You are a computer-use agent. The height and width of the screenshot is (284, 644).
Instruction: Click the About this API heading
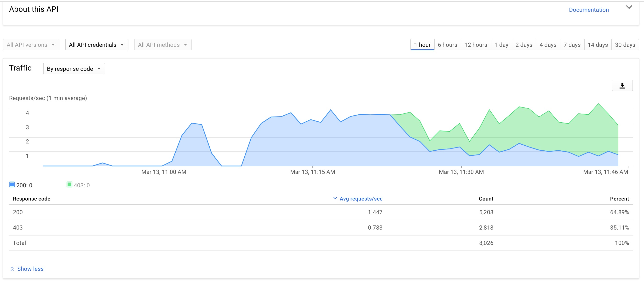34,9
